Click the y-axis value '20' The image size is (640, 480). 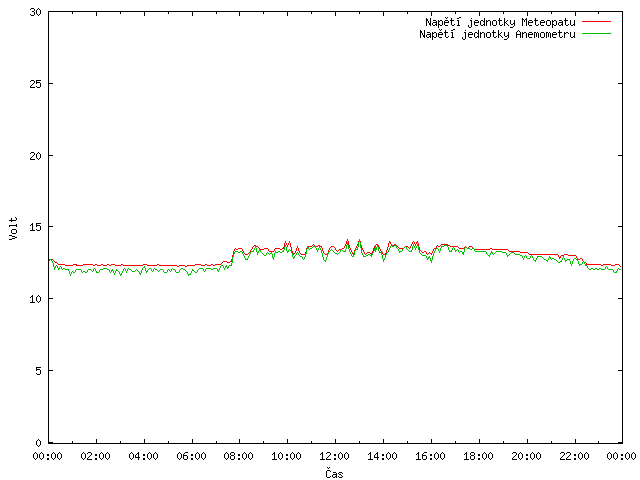tap(36, 156)
